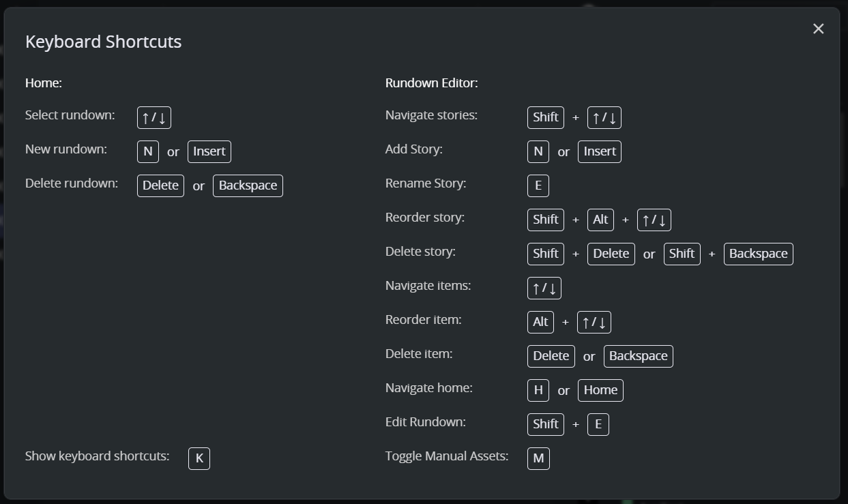Screen dimensions: 848x504
Task: Click the Keyboard Shortcuts dialog title
Action: 104,42
